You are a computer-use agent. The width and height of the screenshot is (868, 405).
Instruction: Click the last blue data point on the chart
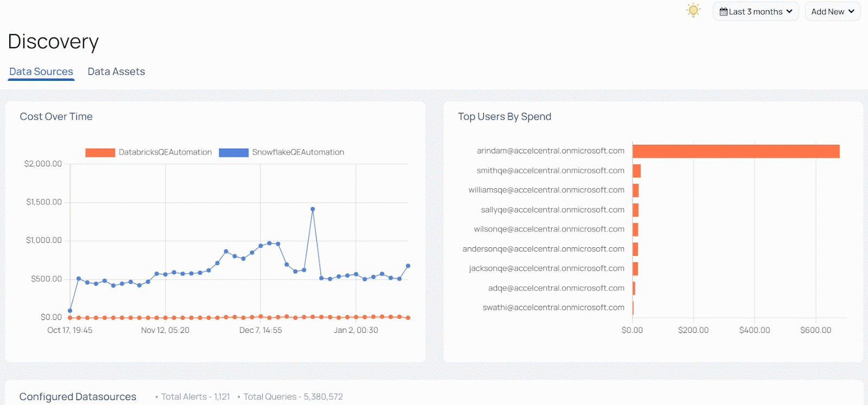408,266
